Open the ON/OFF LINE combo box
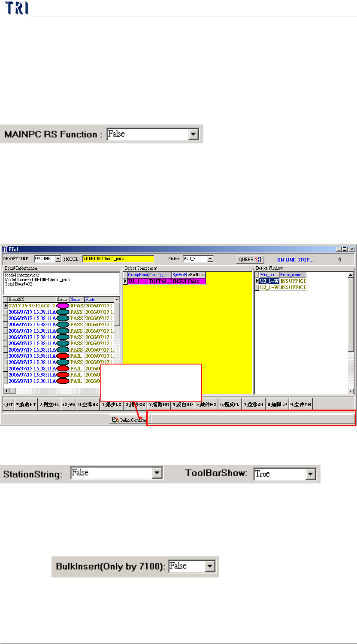 (x=47, y=259)
